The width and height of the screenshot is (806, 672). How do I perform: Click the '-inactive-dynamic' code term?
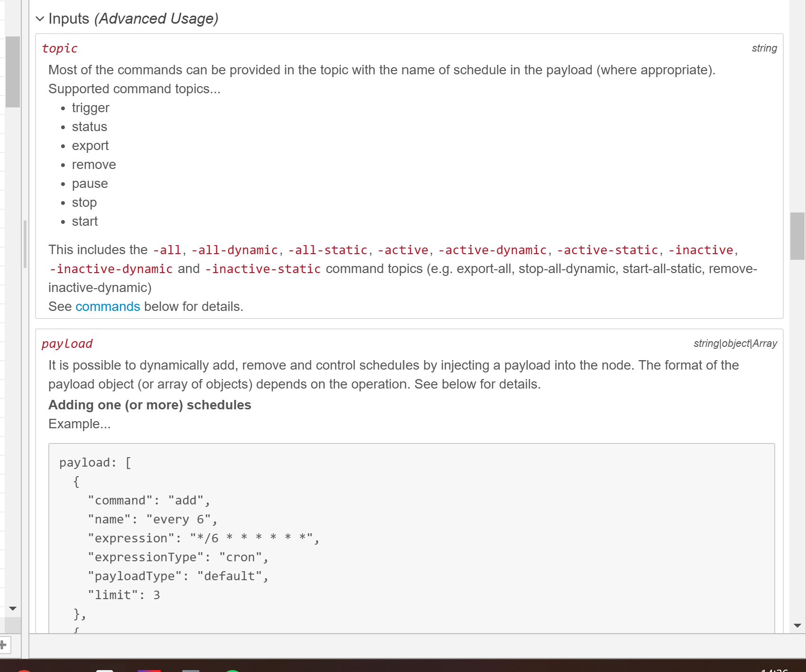pyautogui.click(x=111, y=269)
